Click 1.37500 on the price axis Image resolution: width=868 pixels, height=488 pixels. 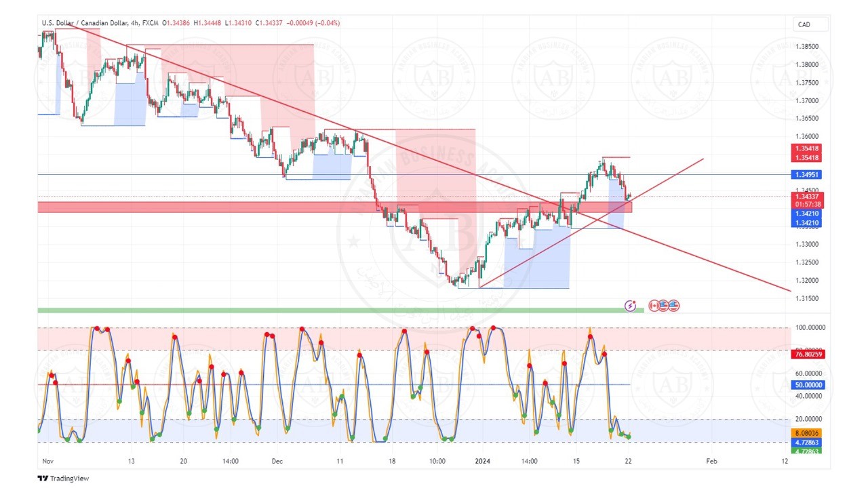point(808,83)
